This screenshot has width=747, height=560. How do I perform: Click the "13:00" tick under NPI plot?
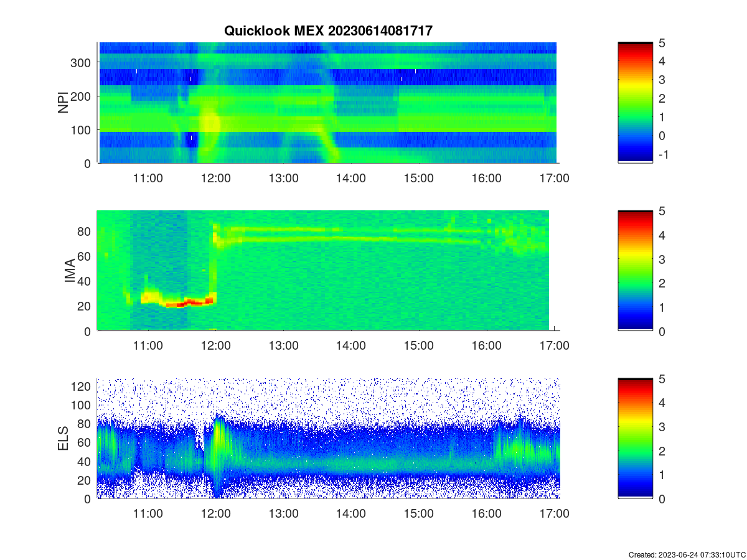pos(284,178)
